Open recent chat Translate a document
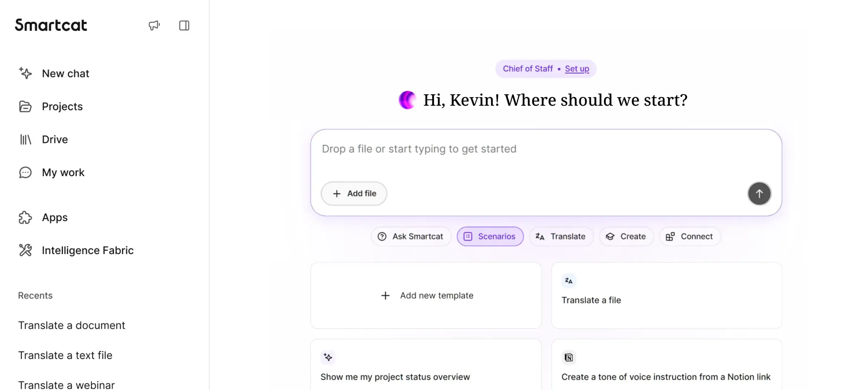 point(72,325)
